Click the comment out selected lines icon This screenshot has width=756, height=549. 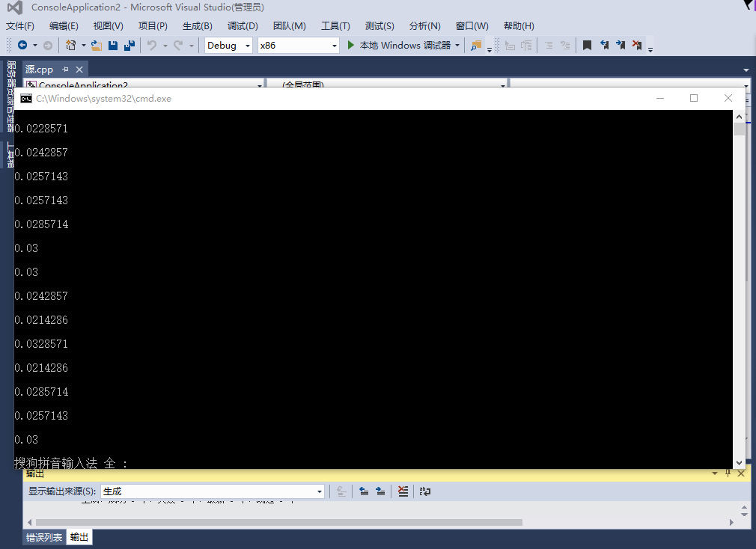[x=549, y=46]
